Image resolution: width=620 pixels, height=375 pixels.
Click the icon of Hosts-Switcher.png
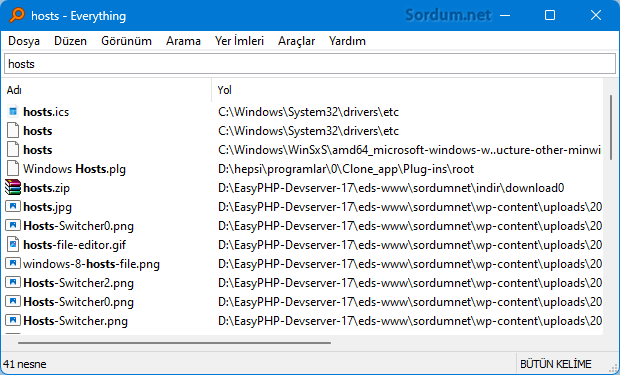tap(13, 320)
